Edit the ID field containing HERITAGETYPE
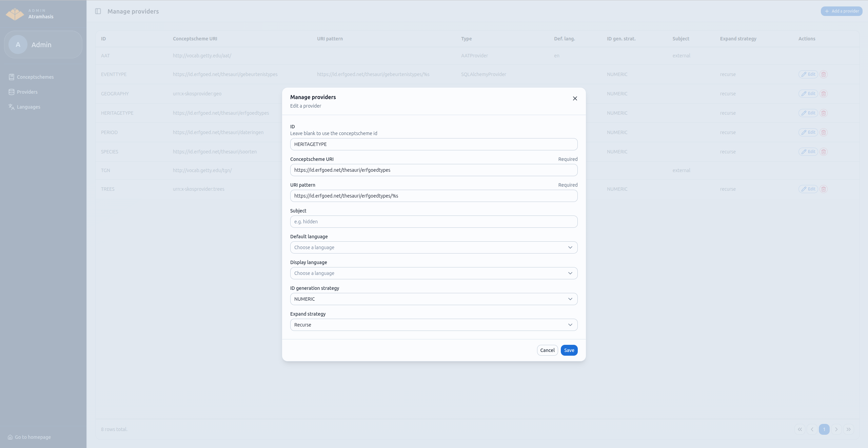 pos(434,144)
